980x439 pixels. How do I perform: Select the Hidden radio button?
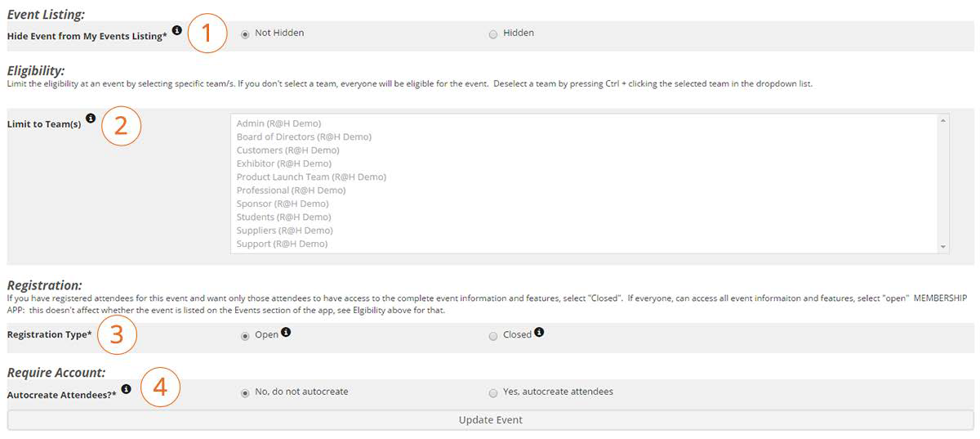coord(492,34)
